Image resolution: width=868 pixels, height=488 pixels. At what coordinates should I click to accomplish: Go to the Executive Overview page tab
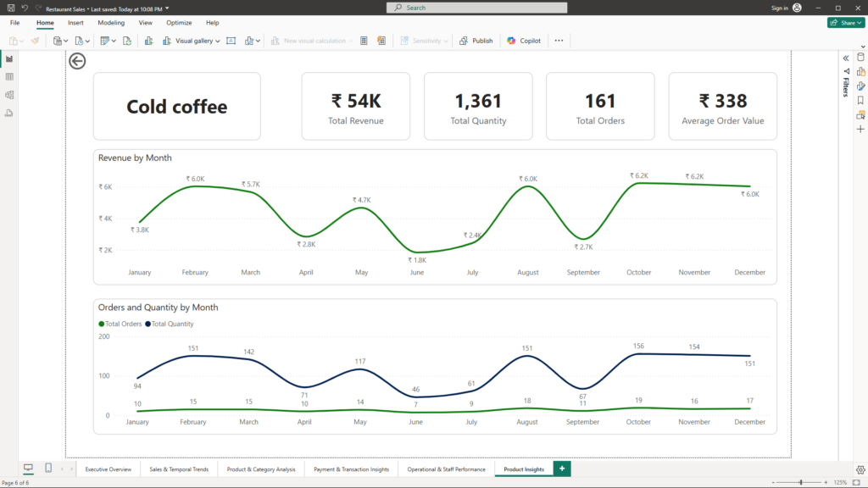click(108, 469)
